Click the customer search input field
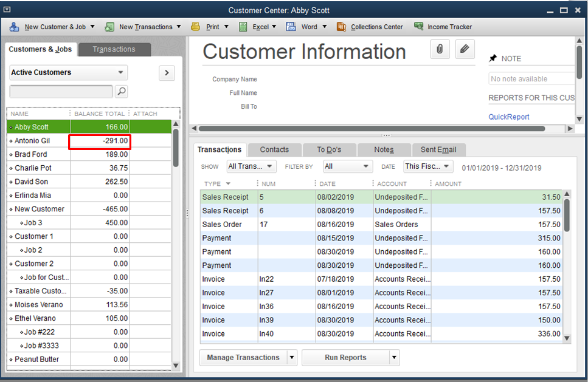Viewport: 588px width, 382px height. (x=61, y=91)
